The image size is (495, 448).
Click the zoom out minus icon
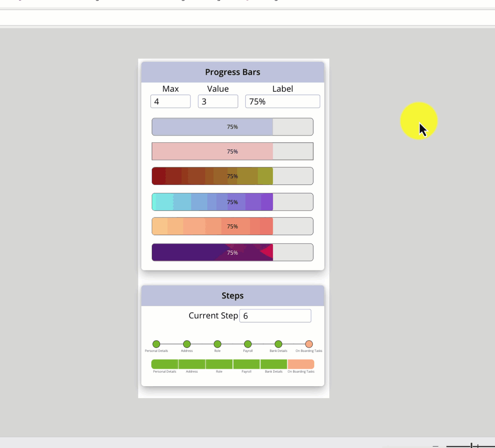[x=435, y=446]
